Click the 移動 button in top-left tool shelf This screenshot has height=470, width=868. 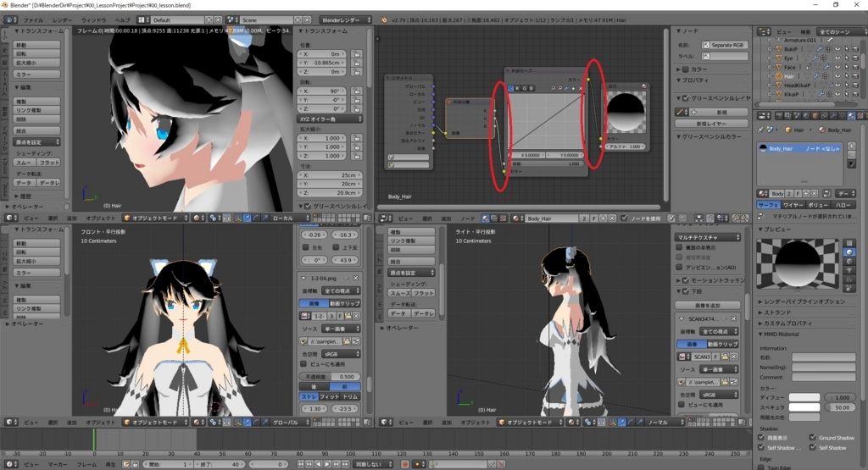tap(36, 45)
